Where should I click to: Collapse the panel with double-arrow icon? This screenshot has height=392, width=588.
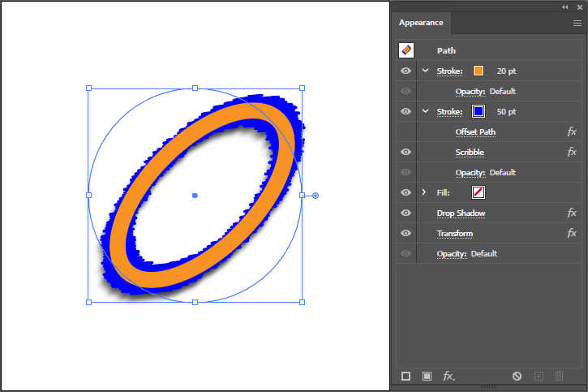click(x=565, y=6)
